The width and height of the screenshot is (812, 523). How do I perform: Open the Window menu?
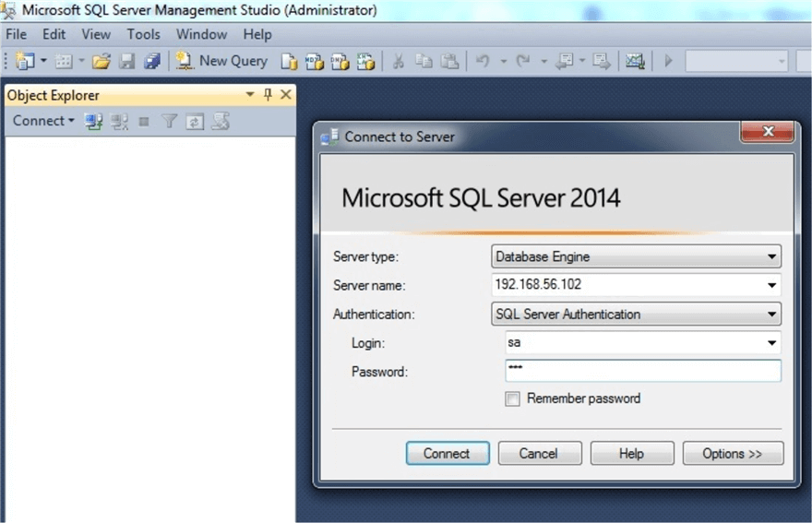coord(201,34)
